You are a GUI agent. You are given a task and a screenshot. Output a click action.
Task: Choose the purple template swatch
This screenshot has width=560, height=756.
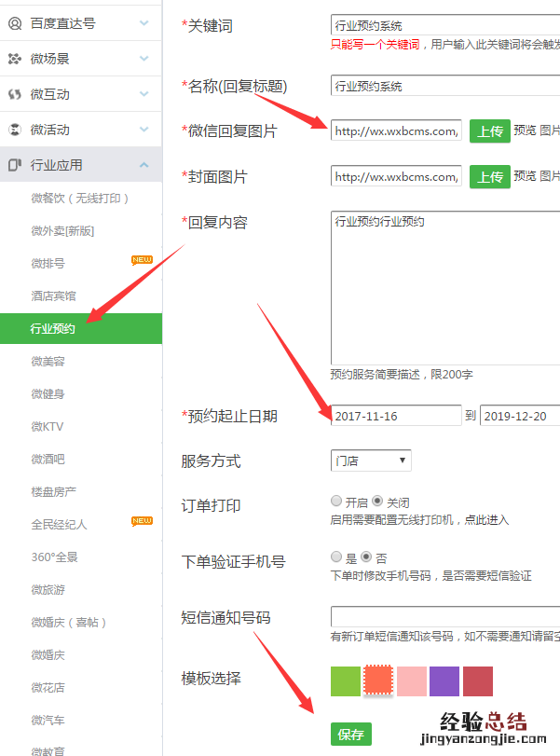(x=444, y=680)
